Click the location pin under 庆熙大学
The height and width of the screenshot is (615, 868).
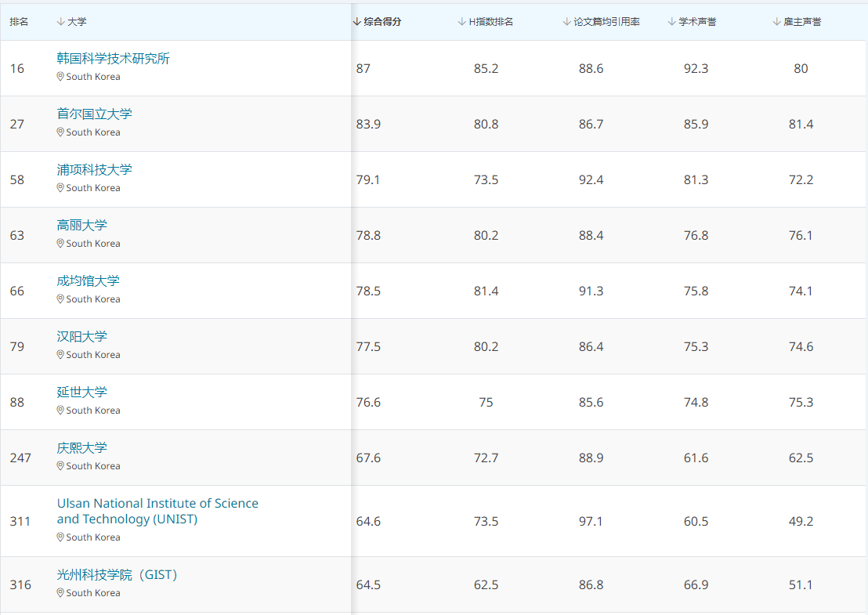pyautogui.click(x=60, y=466)
